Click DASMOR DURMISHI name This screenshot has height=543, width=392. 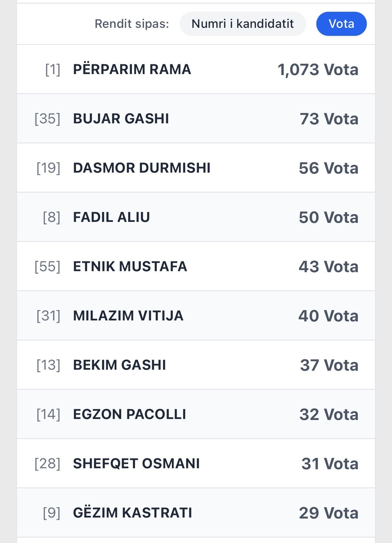tap(142, 168)
